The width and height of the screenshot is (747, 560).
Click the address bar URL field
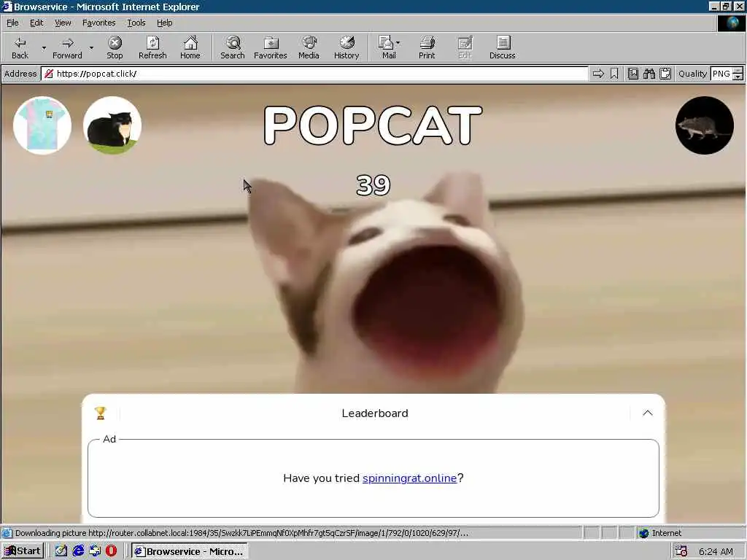314,74
